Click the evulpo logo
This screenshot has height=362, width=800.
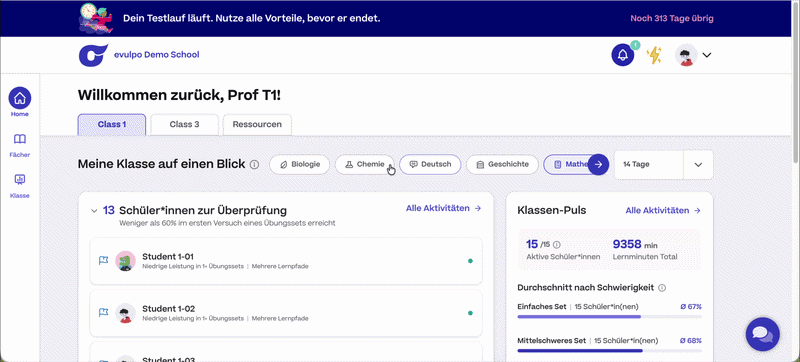tap(93, 55)
